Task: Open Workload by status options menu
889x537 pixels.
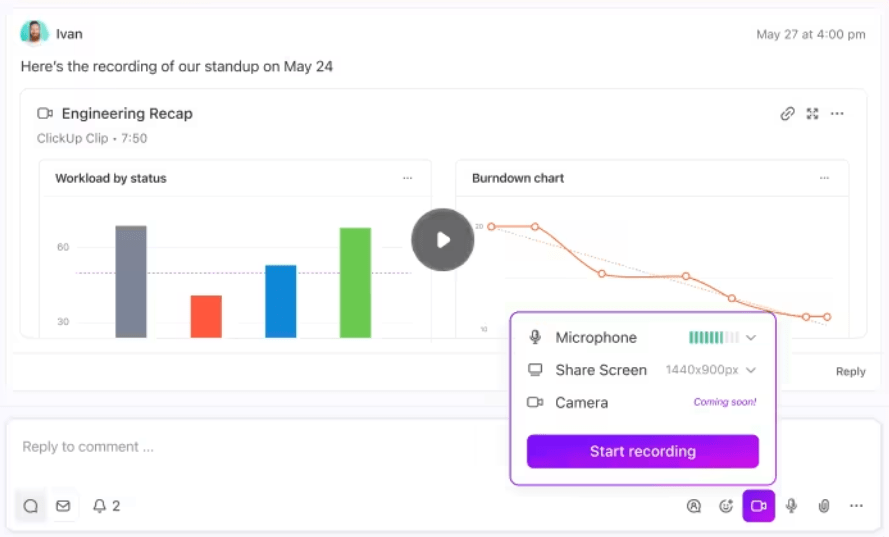Action: (408, 178)
